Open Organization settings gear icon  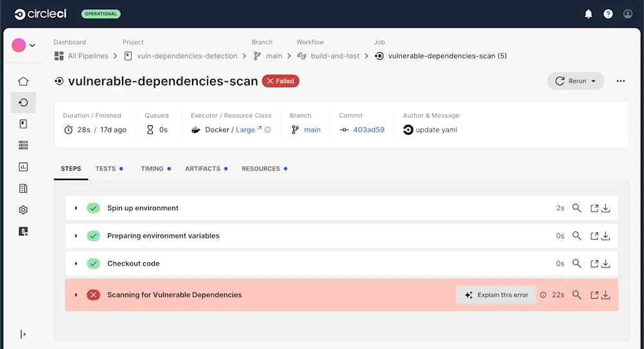click(23, 210)
